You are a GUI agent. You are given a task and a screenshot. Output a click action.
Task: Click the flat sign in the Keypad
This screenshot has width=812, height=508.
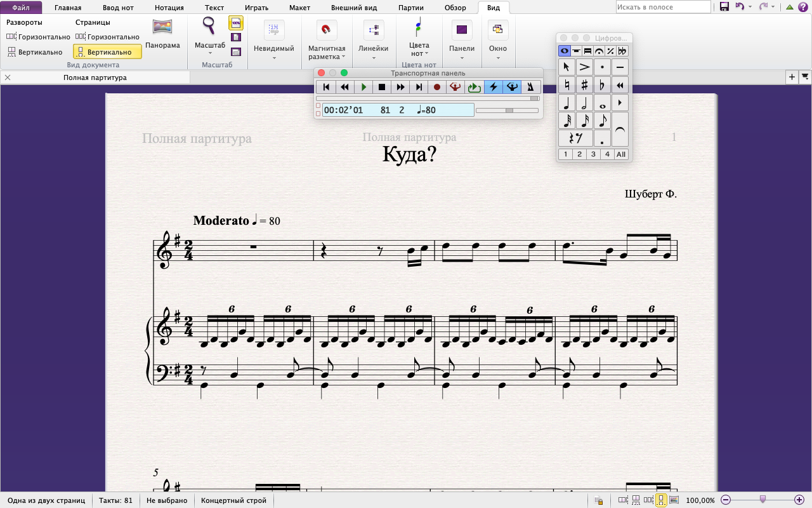602,85
